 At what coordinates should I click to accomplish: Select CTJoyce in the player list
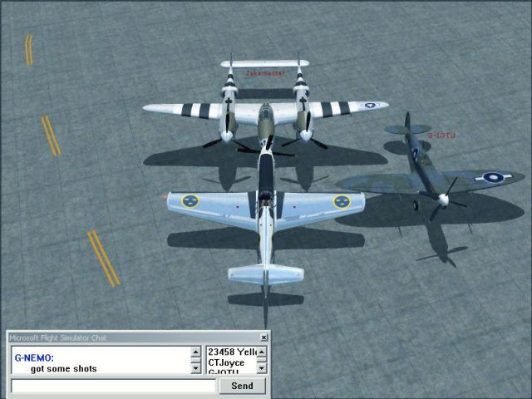(226, 362)
